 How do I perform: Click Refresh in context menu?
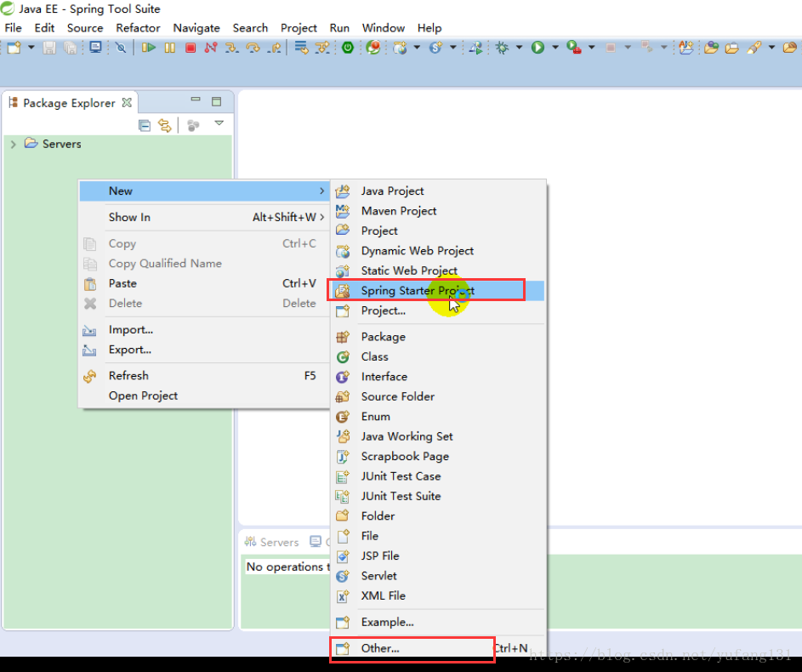[204, 376]
